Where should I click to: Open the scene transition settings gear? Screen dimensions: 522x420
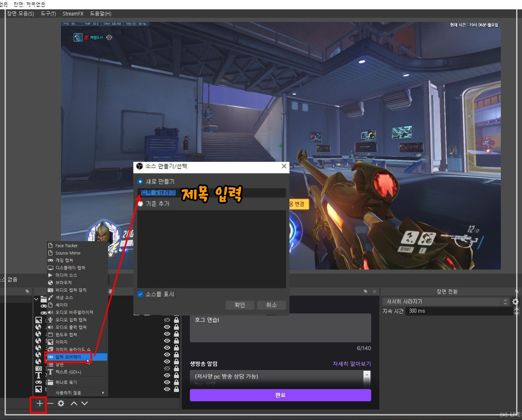(515, 302)
